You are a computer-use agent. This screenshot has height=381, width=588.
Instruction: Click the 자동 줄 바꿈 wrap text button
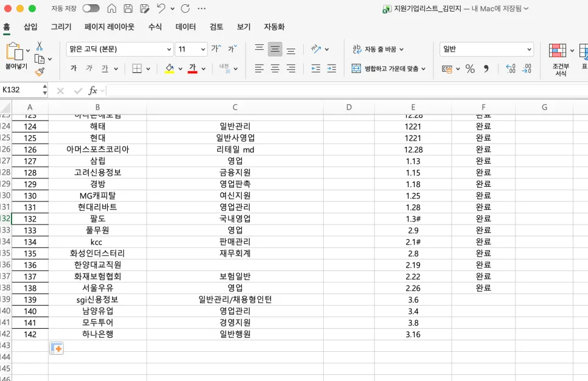[x=378, y=49]
